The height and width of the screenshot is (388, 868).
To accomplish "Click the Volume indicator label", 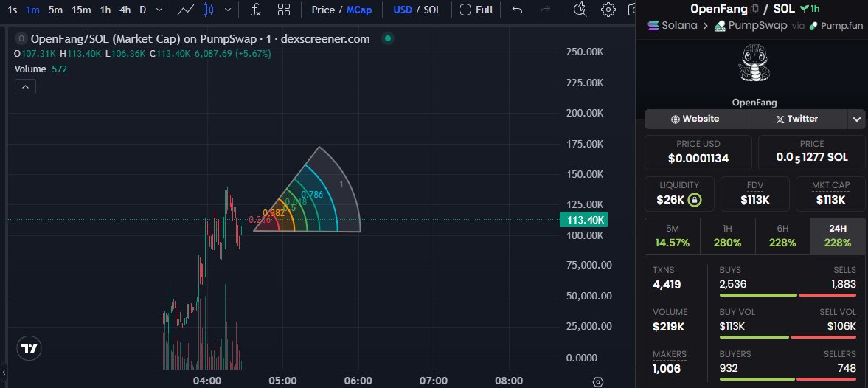I will [30, 69].
